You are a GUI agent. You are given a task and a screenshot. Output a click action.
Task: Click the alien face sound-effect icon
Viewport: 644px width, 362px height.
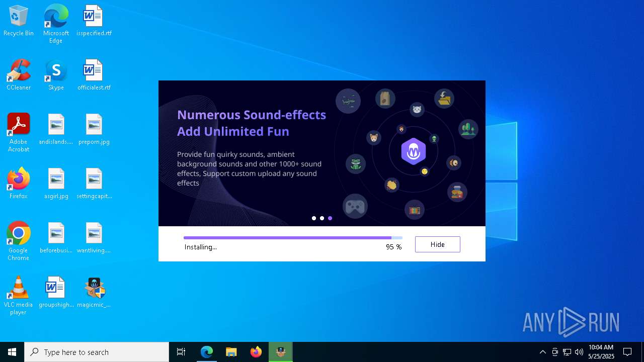[434, 138]
